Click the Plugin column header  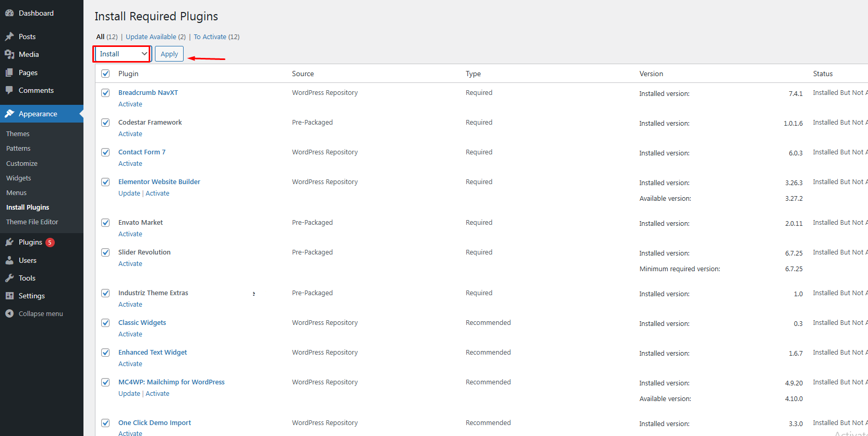[128, 74]
